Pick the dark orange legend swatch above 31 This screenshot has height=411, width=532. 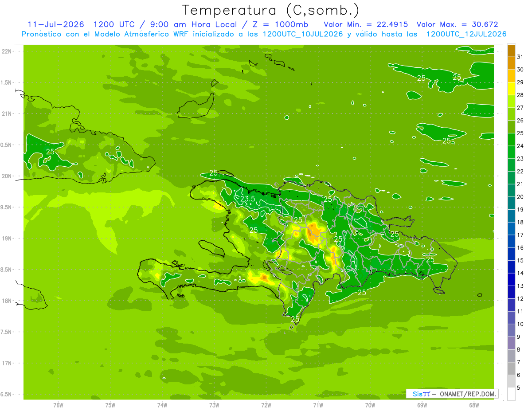point(511,51)
